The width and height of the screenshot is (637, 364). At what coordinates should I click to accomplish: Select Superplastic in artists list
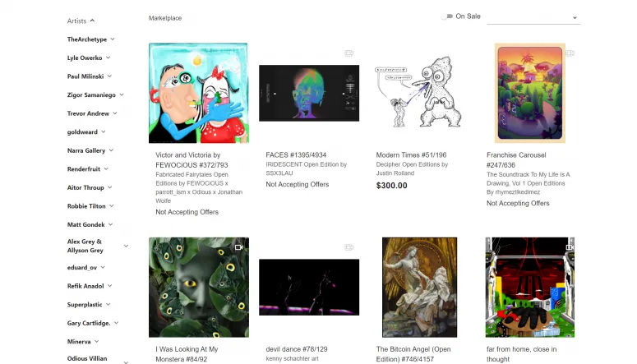click(85, 304)
